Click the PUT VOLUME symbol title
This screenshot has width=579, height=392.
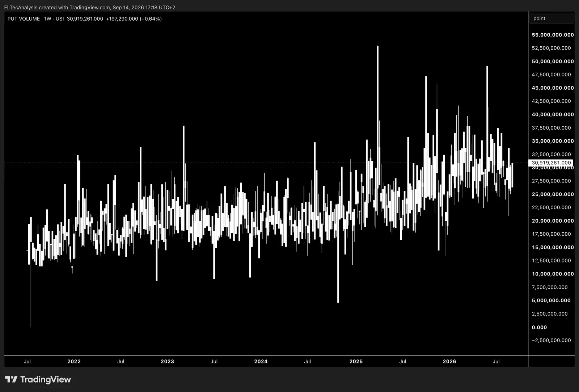click(x=24, y=19)
